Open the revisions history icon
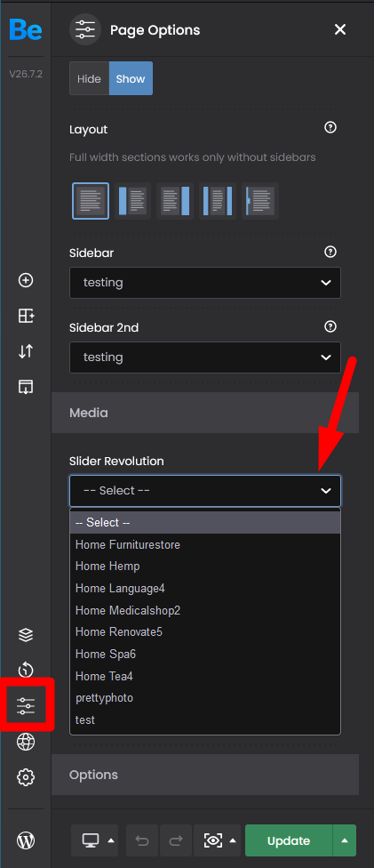Screen dimensions: 374x868 pyautogui.click(x=26, y=670)
